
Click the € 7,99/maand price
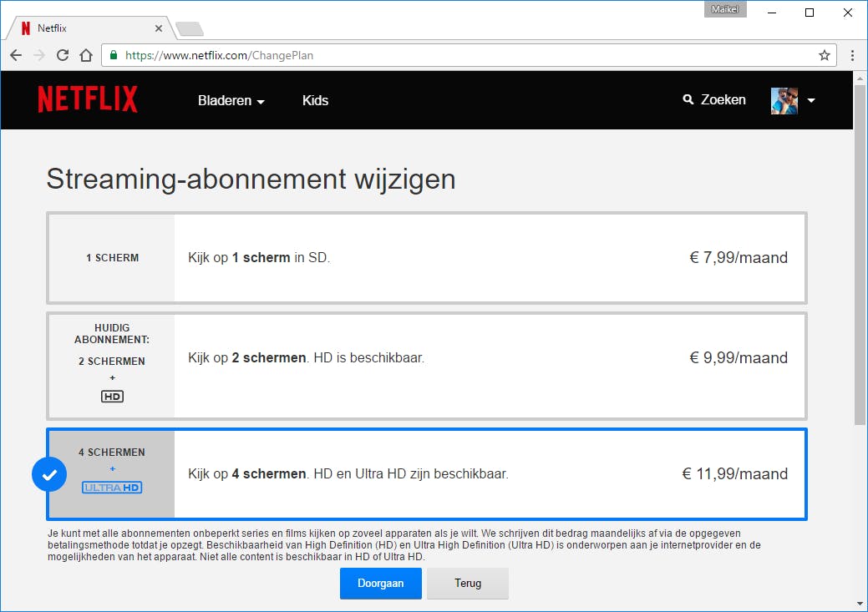coord(739,258)
